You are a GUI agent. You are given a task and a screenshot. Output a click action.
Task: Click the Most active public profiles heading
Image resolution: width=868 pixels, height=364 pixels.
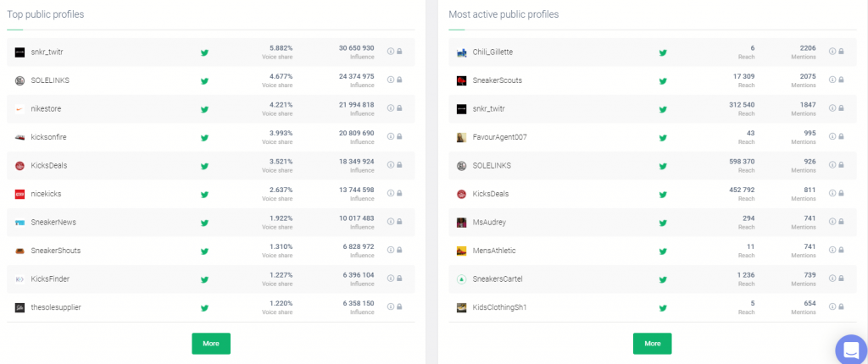click(504, 14)
